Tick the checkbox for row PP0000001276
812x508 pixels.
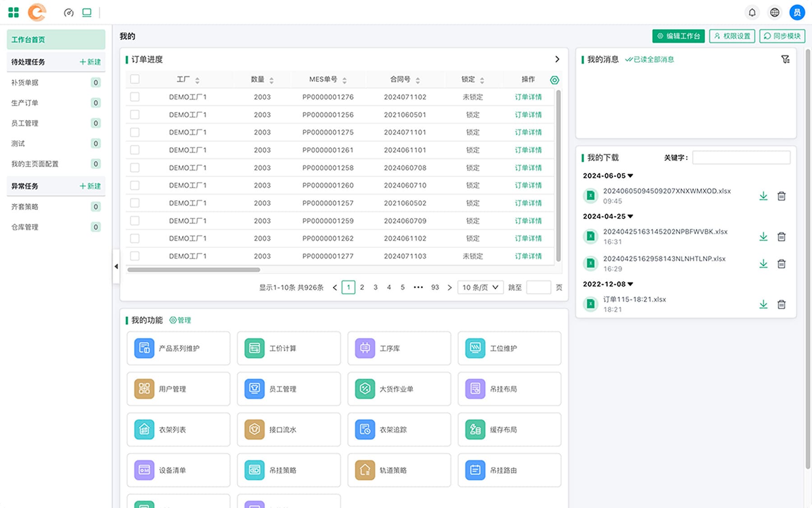(x=134, y=97)
